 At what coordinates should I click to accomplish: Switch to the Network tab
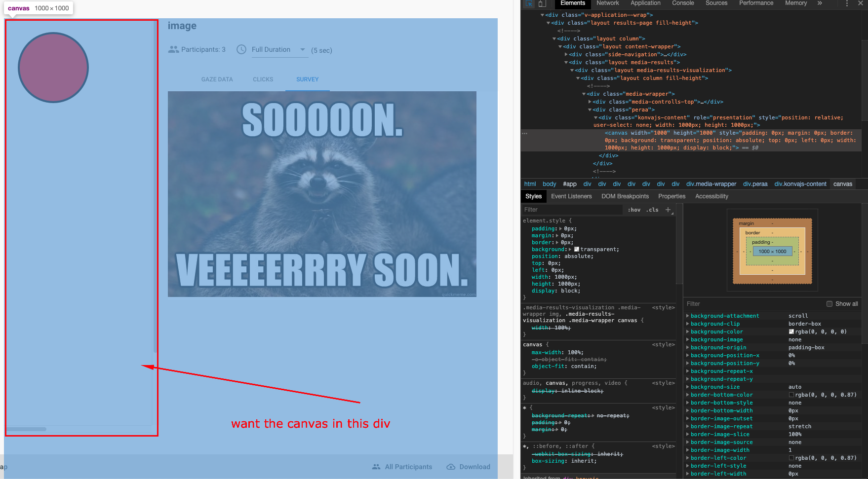[x=608, y=3]
